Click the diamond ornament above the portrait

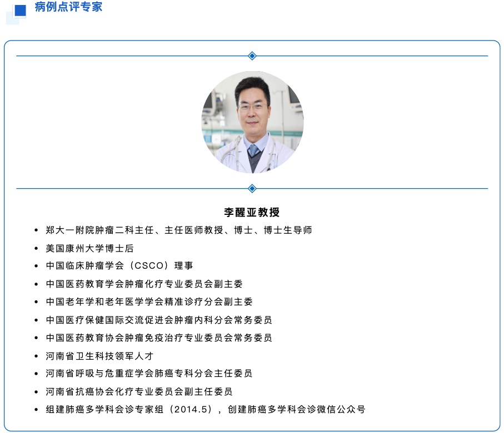[x=252, y=56]
